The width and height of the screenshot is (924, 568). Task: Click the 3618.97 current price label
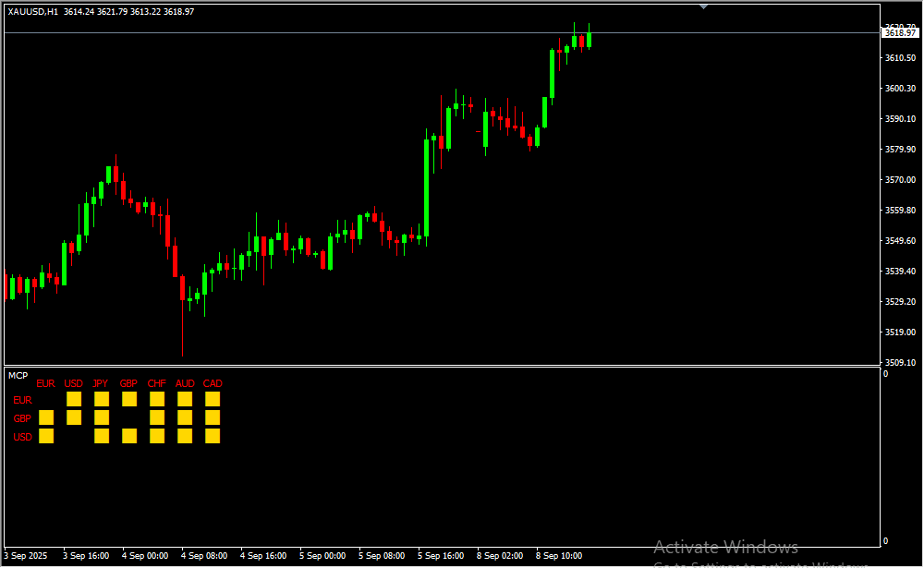899,33
